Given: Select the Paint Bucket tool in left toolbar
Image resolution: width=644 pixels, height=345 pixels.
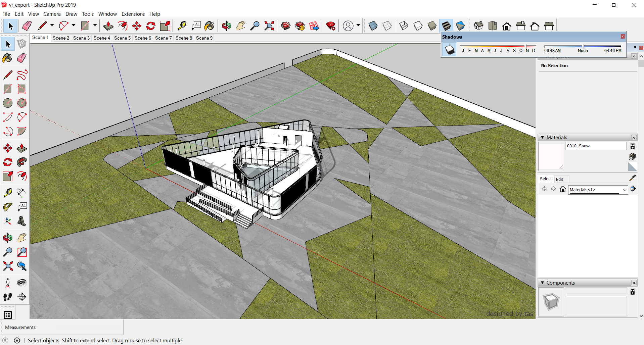Looking at the screenshot, I should (x=7, y=58).
